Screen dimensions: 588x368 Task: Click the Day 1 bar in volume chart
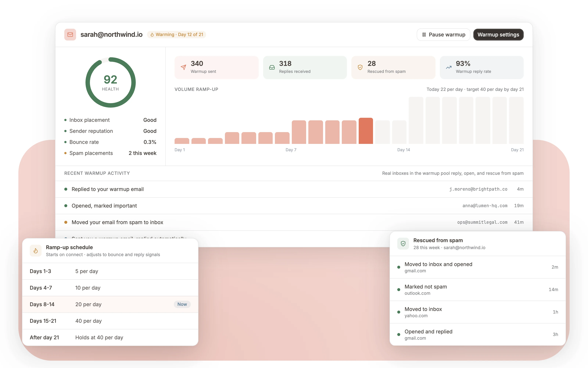click(x=182, y=141)
